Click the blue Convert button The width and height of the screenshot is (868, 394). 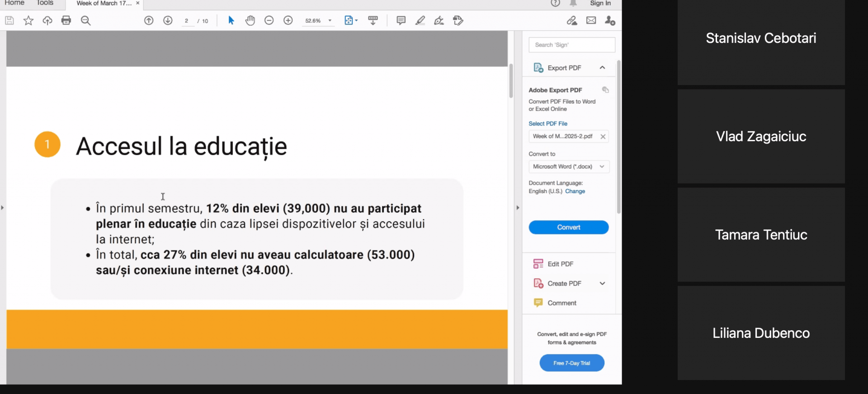pyautogui.click(x=568, y=228)
